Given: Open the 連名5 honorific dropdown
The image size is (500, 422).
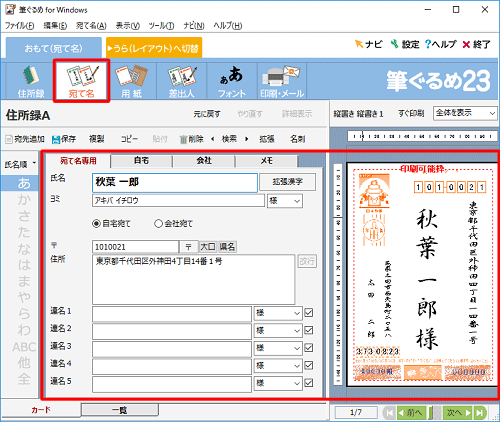Looking at the screenshot, I should point(278,383).
